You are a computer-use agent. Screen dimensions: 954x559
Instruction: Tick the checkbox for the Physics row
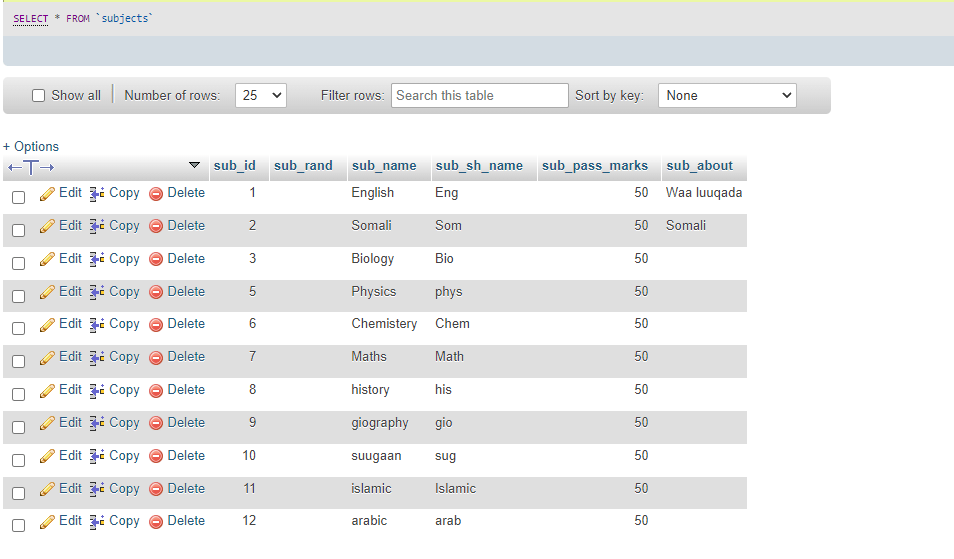pyautogui.click(x=19, y=296)
